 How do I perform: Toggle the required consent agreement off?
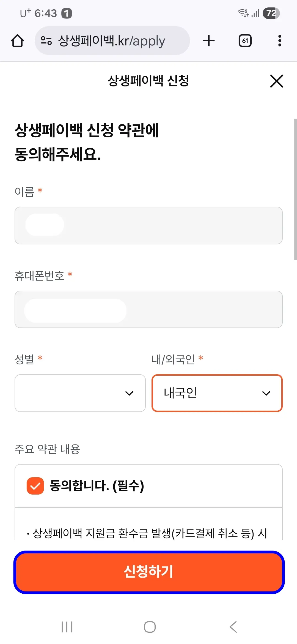tap(35, 485)
